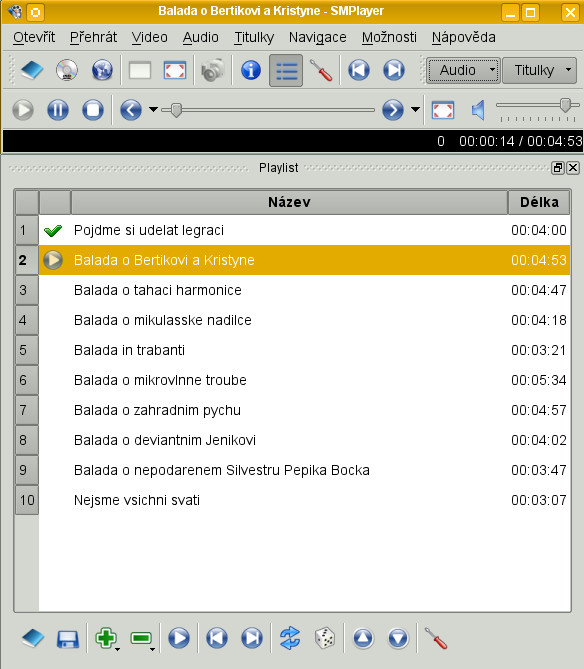Click the URL globe icon in toolbar

coord(102,70)
